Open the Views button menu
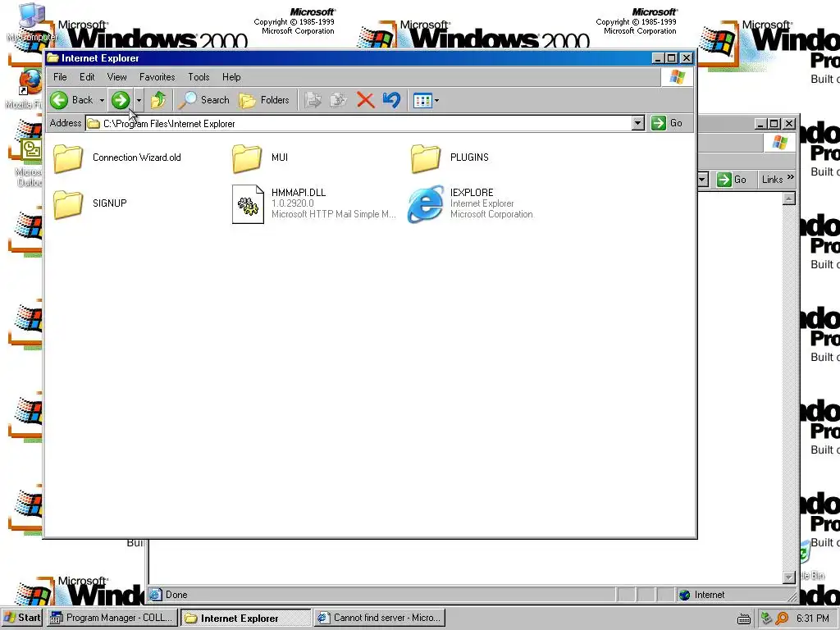This screenshot has height=630, width=840. click(x=427, y=99)
